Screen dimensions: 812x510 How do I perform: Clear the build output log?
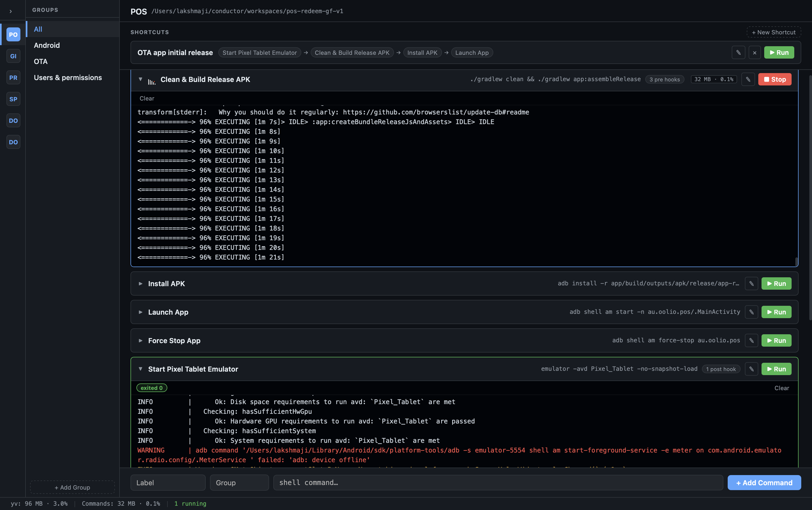pos(147,99)
